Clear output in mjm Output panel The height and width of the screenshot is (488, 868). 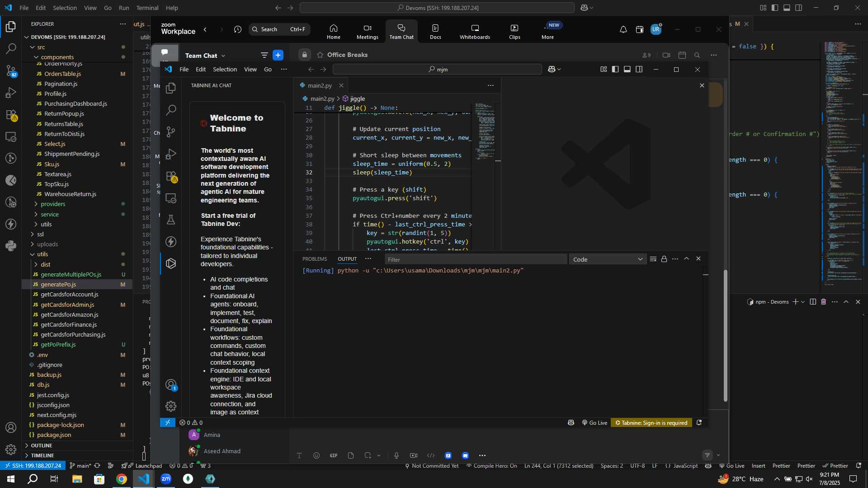click(x=653, y=259)
